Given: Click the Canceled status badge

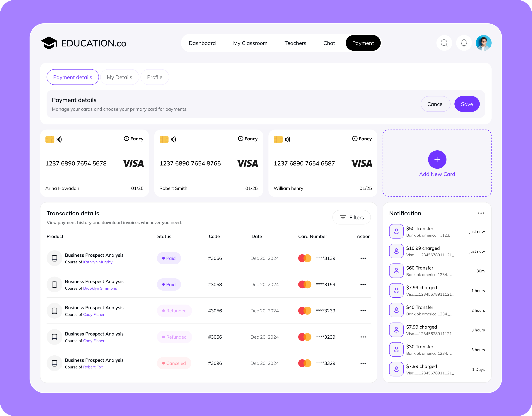Looking at the screenshot, I should [x=174, y=363].
